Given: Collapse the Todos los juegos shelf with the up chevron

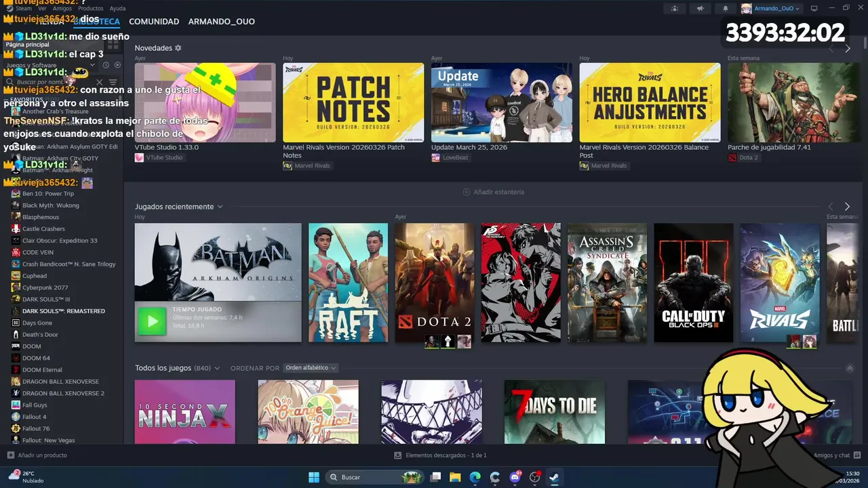Looking at the screenshot, I should click(x=850, y=368).
